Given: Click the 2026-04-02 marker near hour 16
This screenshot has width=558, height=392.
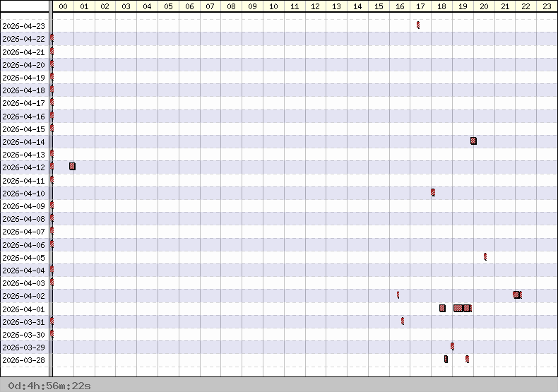Looking at the screenshot, I should pyautogui.click(x=398, y=295).
